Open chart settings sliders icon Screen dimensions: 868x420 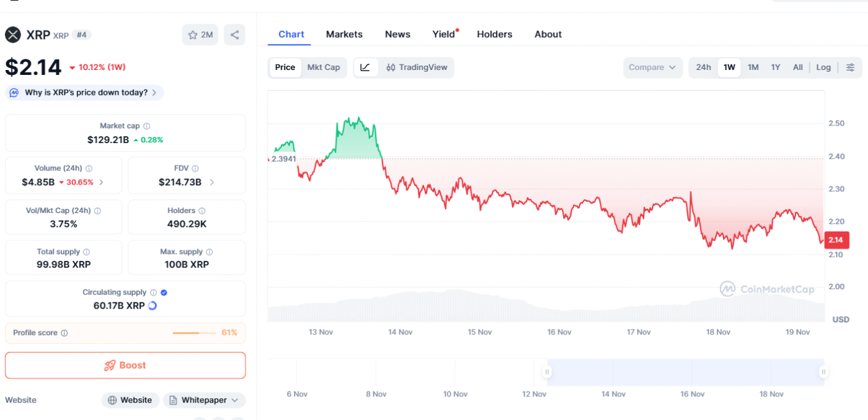pos(850,68)
